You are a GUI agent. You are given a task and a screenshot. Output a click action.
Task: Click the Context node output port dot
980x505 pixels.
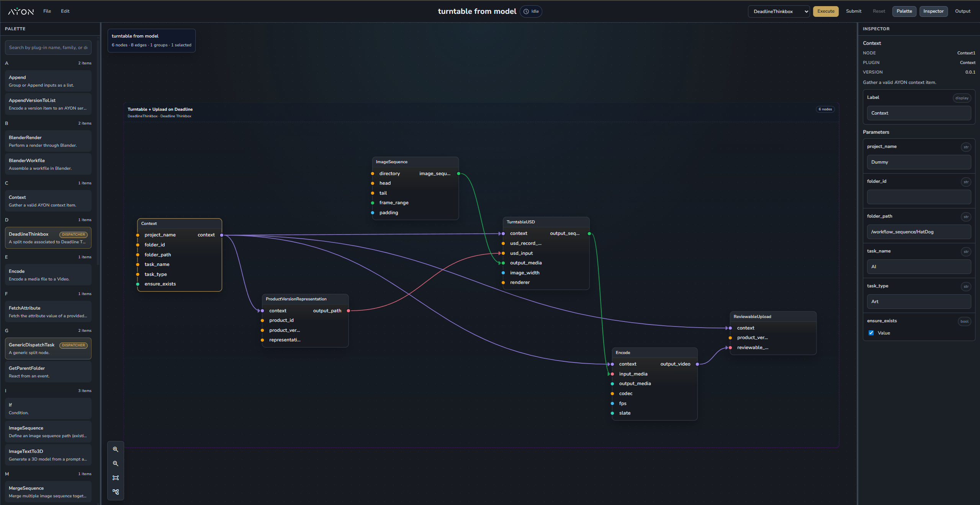point(222,235)
